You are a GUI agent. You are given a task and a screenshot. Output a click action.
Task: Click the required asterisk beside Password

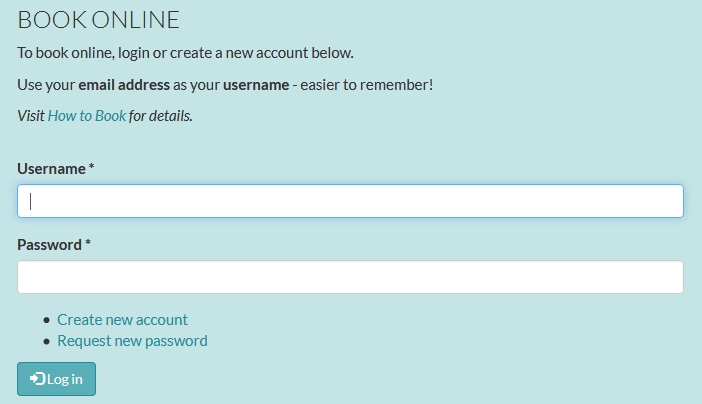coord(88,243)
